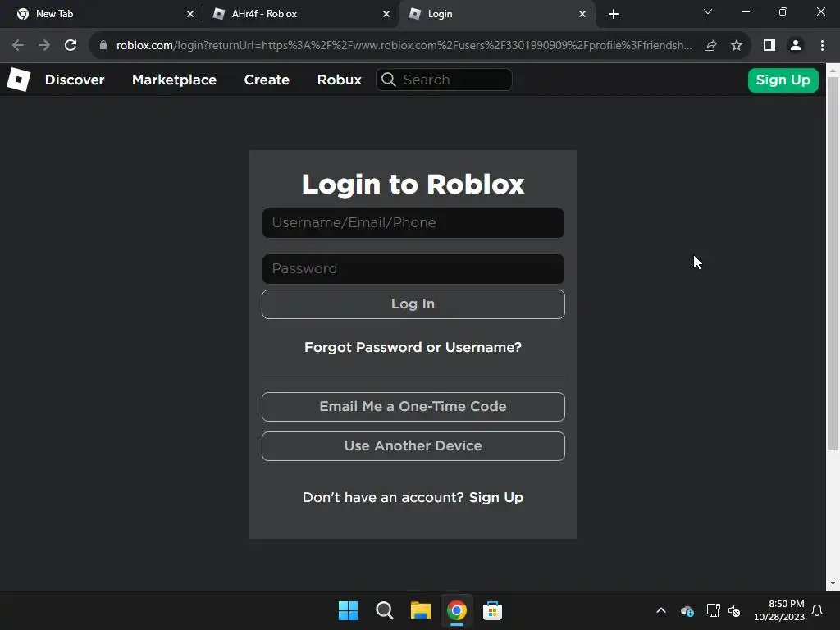Open a new tab with the plus icon
The height and width of the screenshot is (630, 840).
pos(614,14)
